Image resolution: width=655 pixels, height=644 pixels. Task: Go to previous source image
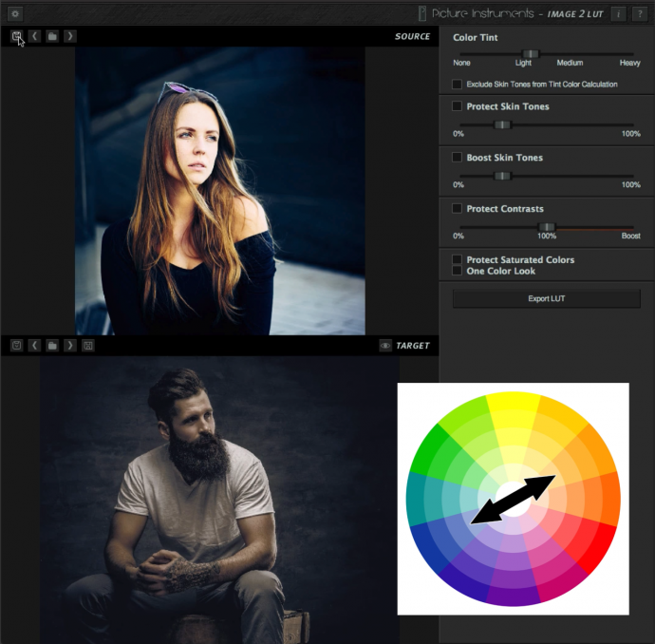[x=34, y=36]
